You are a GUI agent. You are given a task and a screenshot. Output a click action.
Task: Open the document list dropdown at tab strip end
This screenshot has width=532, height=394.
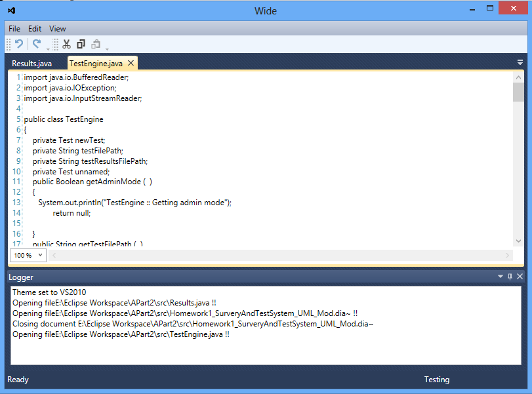click(520, 62)
